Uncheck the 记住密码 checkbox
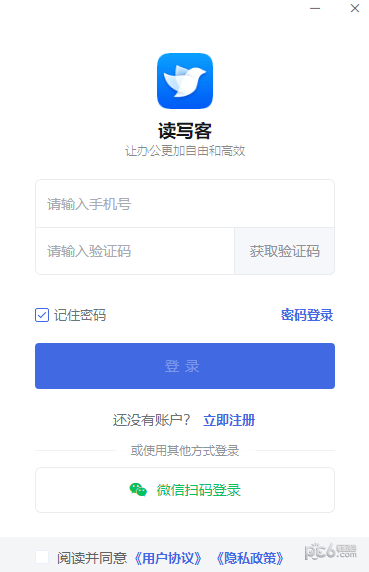 [42, 315]
